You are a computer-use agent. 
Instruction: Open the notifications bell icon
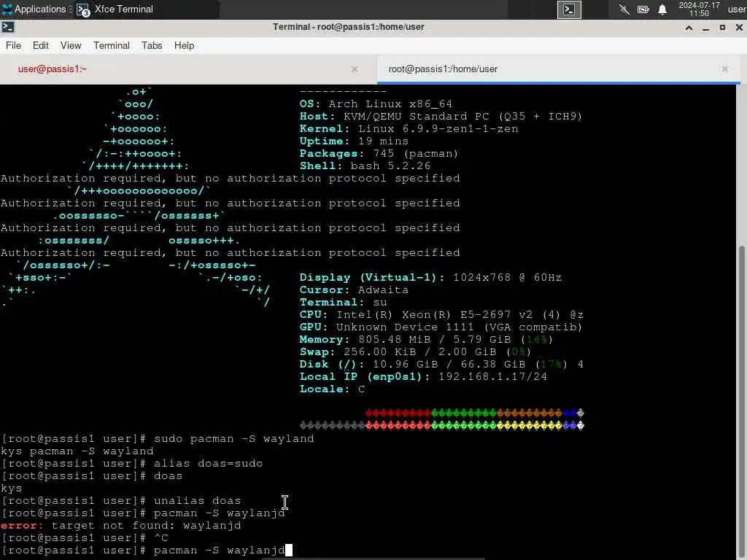(x=662, y=9)
